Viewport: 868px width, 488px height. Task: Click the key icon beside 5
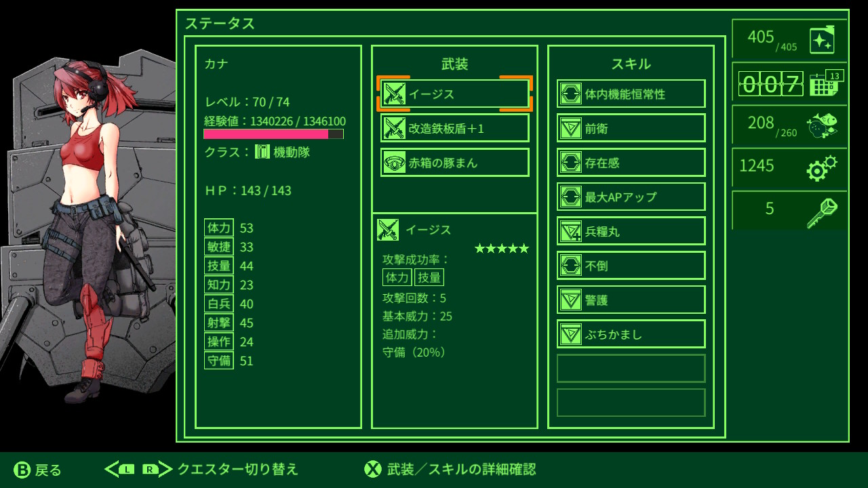[822, 213]
